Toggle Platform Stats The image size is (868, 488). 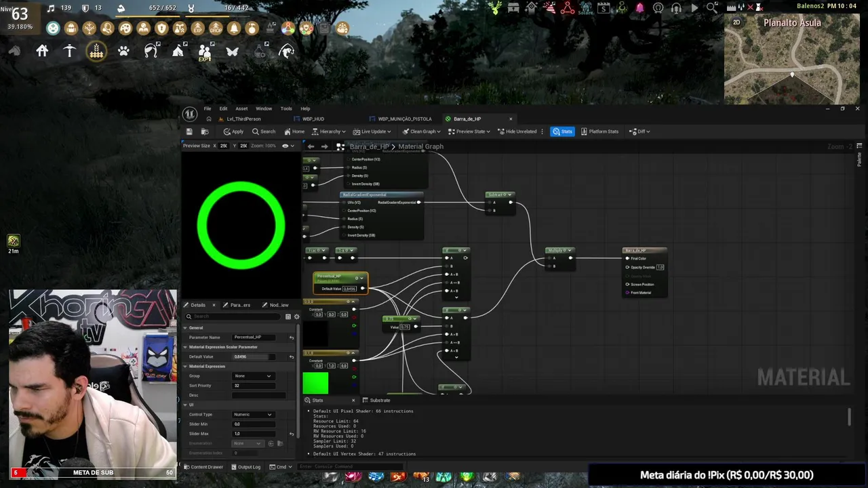point(600,131)
